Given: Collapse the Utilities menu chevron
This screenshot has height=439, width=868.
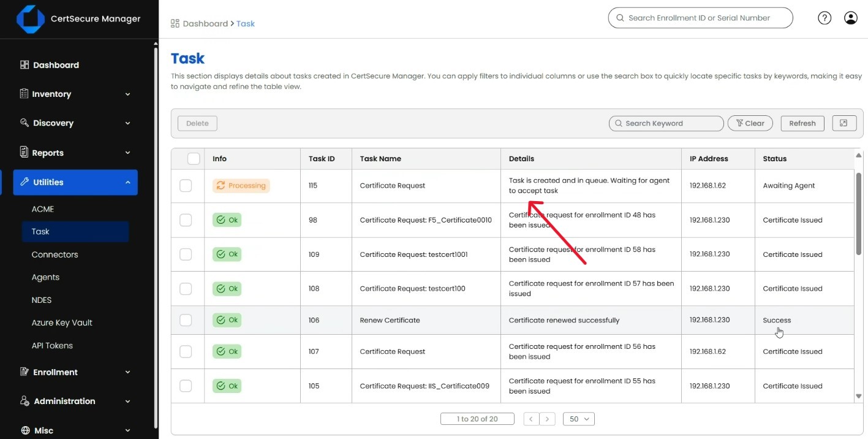Looking at the screenshot, I should pos(127,183).
